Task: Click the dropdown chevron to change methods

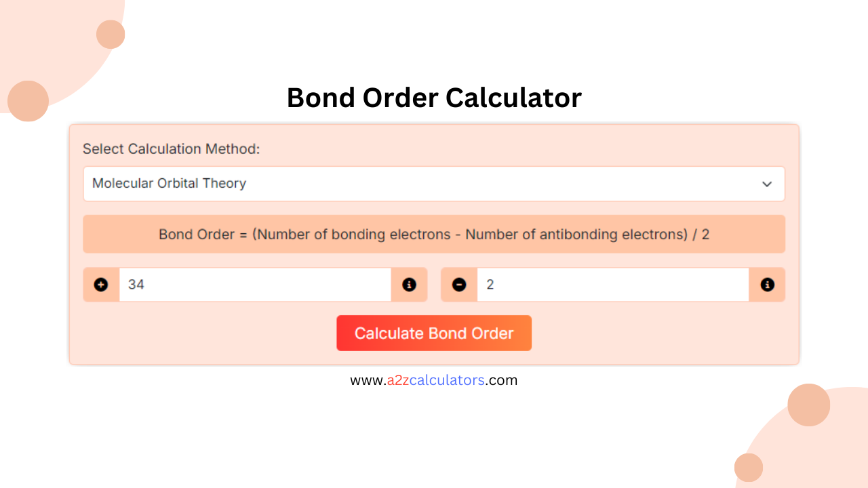Action: [767, 184]
